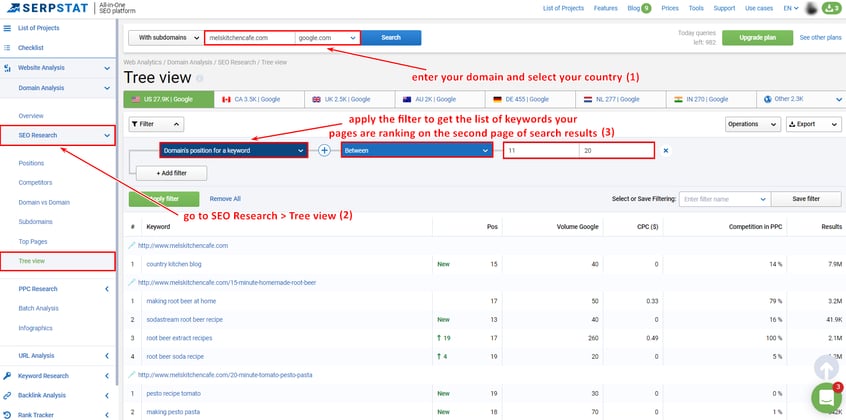Remove filter row with X icon
The width and height of the screenshot is (846, 420).
(666, 150)
